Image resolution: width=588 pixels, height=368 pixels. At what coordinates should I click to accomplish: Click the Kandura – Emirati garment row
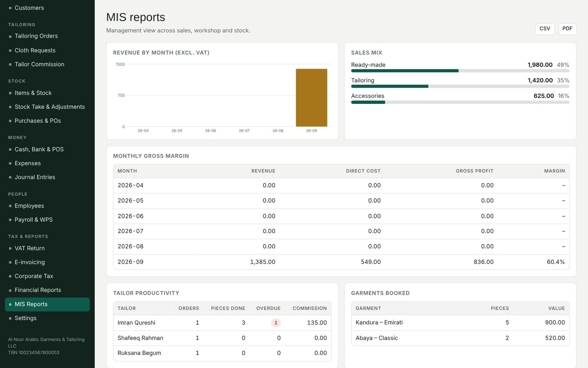[460, 323]
